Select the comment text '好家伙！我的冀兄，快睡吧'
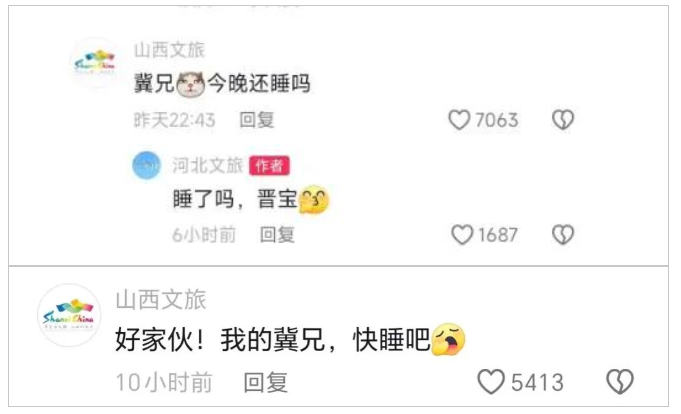 pos(290,340)
